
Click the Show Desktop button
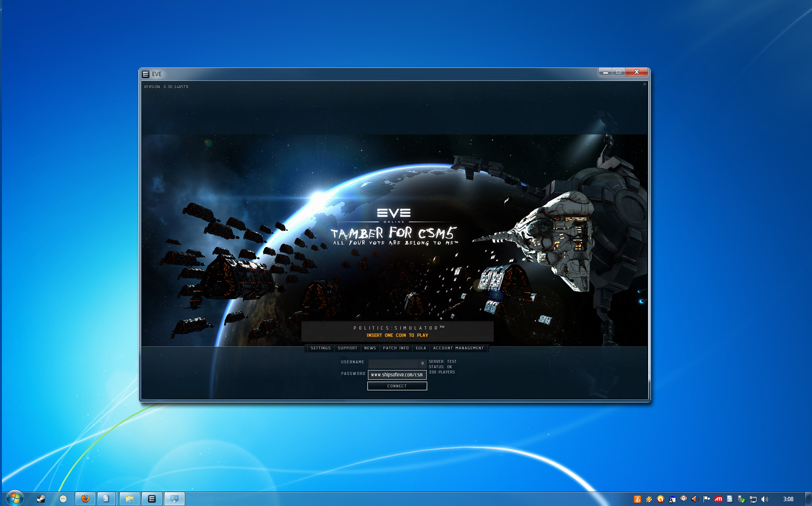click(x=809, y=499)
